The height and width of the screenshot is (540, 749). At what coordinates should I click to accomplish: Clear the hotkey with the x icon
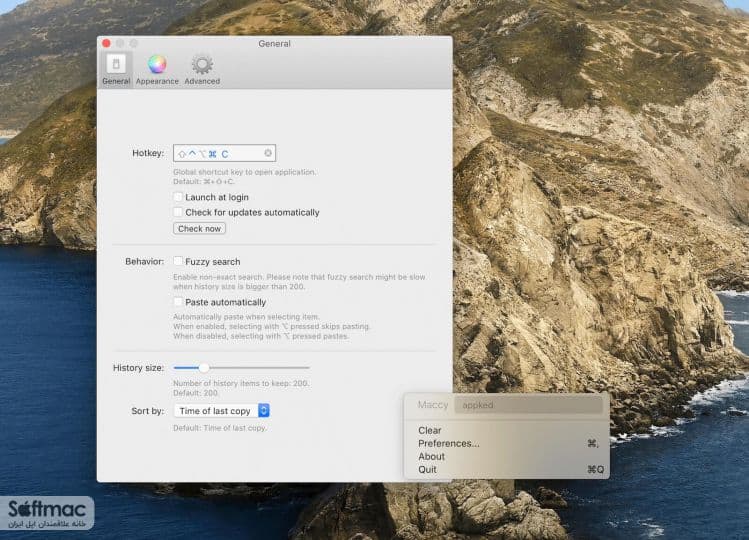[268, 153]
